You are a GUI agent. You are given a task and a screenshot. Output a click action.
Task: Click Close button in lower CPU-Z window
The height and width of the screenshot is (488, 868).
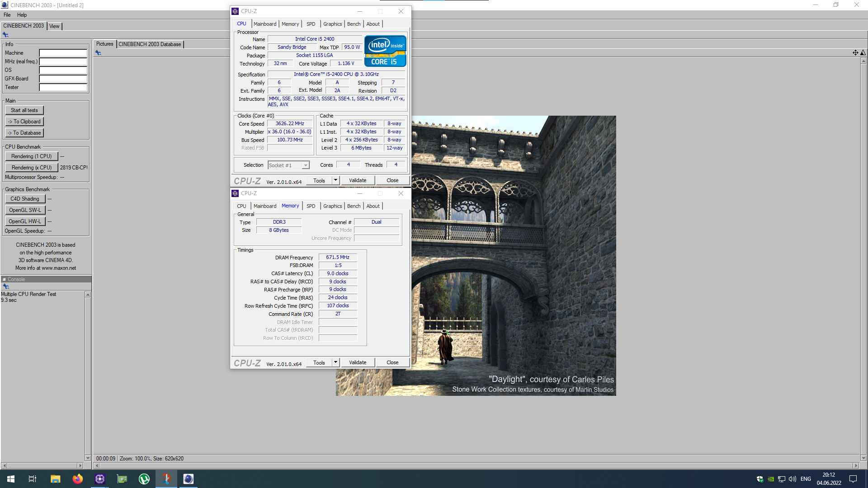point(392,362)
